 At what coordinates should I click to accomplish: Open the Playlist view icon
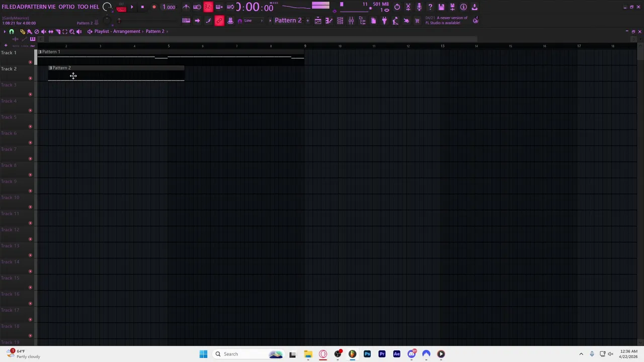click(318, 21)
